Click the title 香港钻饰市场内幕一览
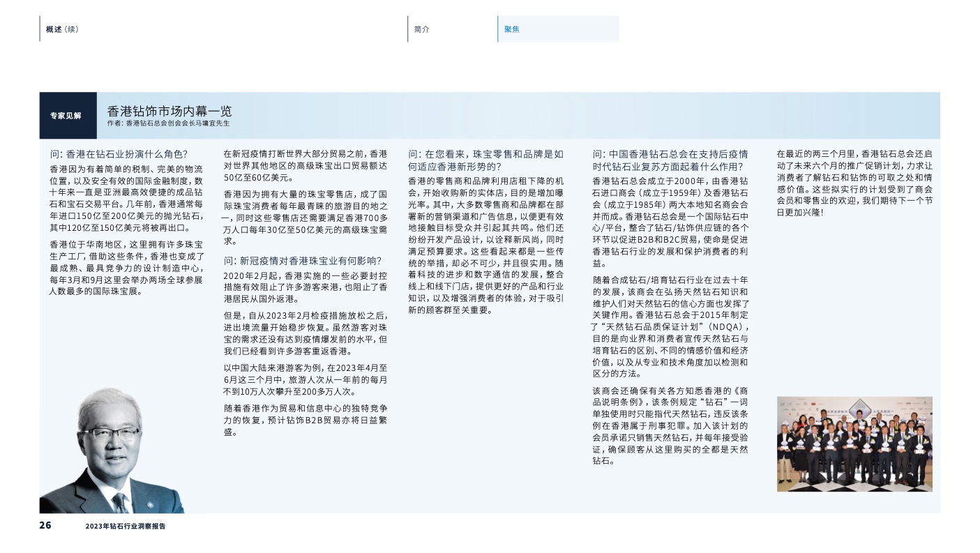 click(169, 111)
